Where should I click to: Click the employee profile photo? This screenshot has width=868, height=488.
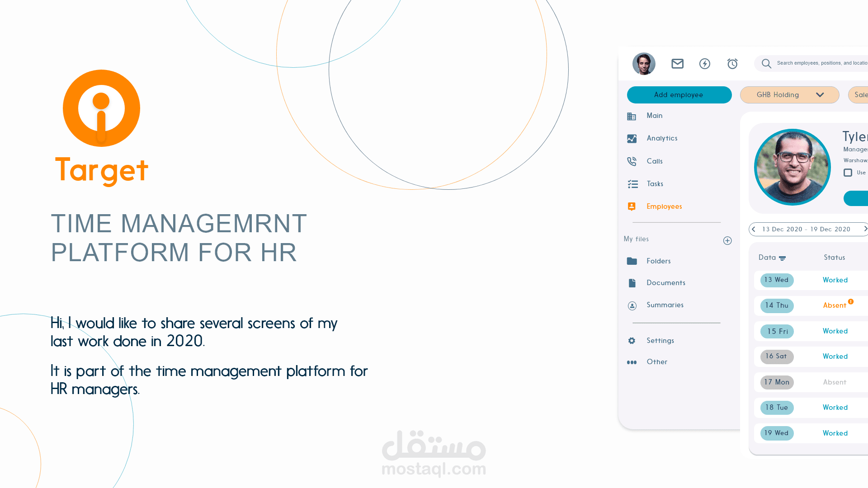793,167
